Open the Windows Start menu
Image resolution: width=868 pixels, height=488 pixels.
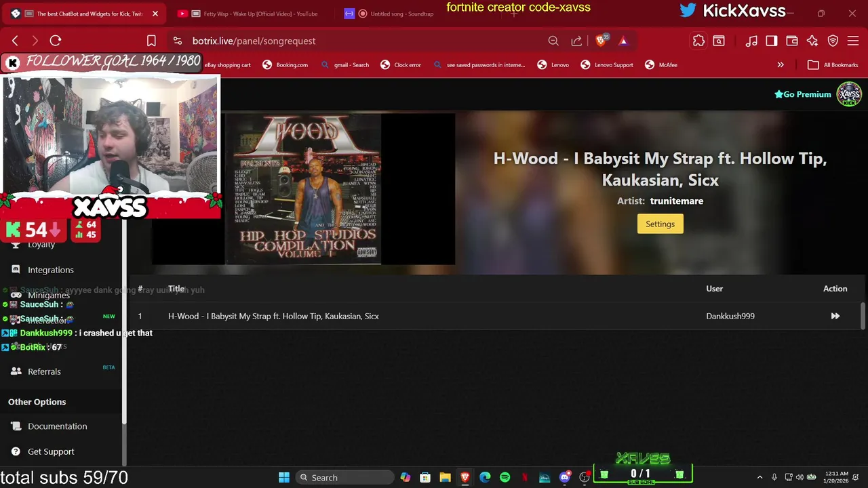tap(284, 477)
